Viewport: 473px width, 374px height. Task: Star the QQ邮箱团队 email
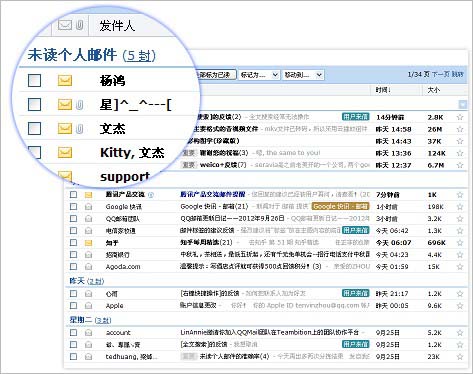[460, 219]
